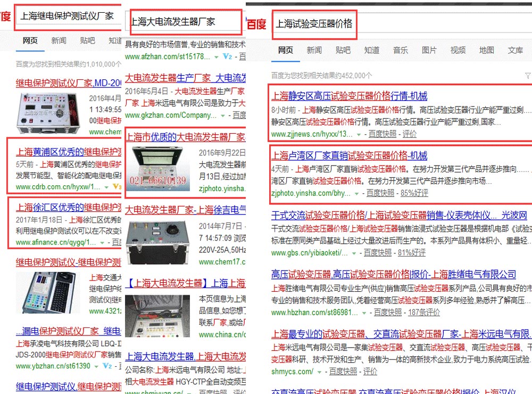The width and height of the screenshot is (532, 394).
Task: Open the 文库 tab
Action: 516,50
